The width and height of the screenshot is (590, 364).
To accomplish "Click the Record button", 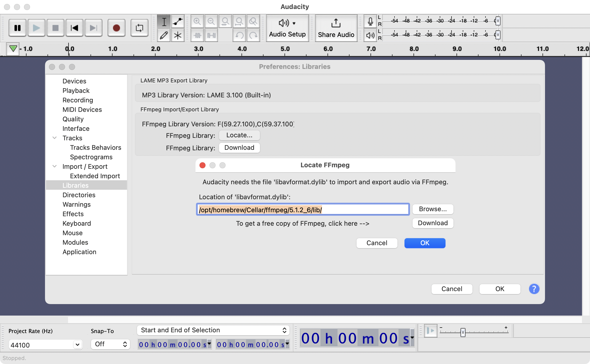I will click(116, 28).
